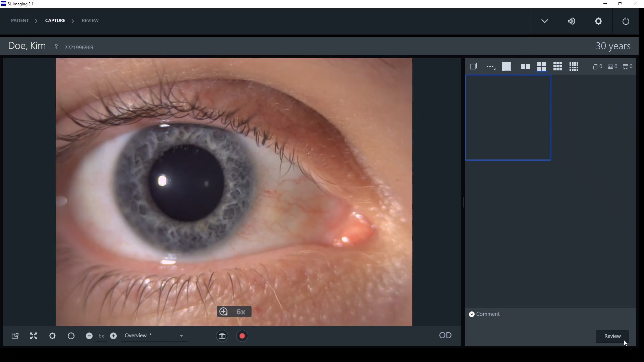
Task: Open the PATIENT menu item
Action: click(x=20, y=20)
